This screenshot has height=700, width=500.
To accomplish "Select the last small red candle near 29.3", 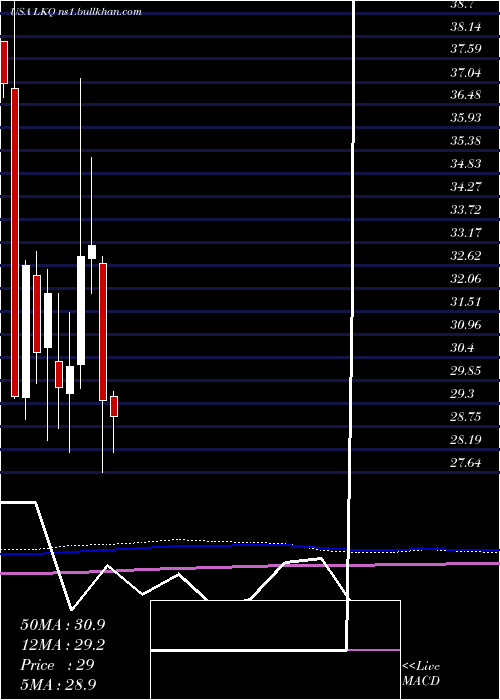I will tap(114, 406).
